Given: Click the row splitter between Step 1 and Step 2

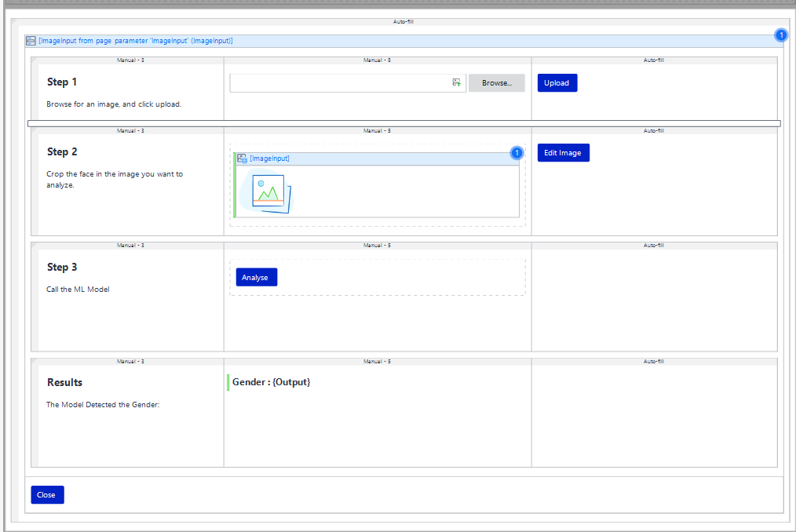Looking at the screenshot, I should [404, 122].
